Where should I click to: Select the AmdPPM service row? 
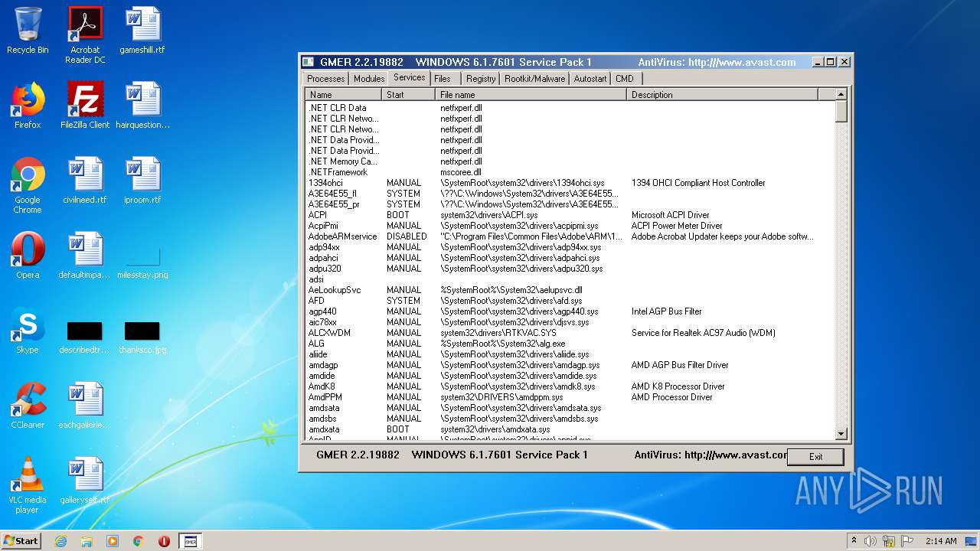(570, 397)
